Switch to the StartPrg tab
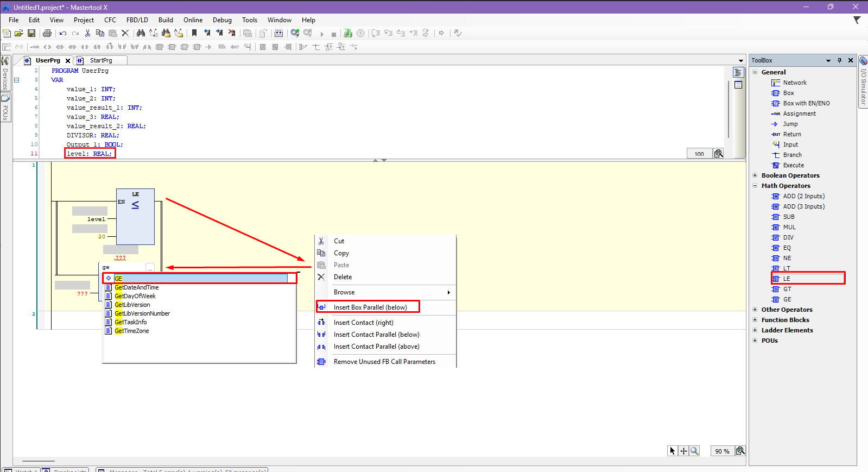Image resolution: width=868 pixels, height=472 pixels. 101,60
